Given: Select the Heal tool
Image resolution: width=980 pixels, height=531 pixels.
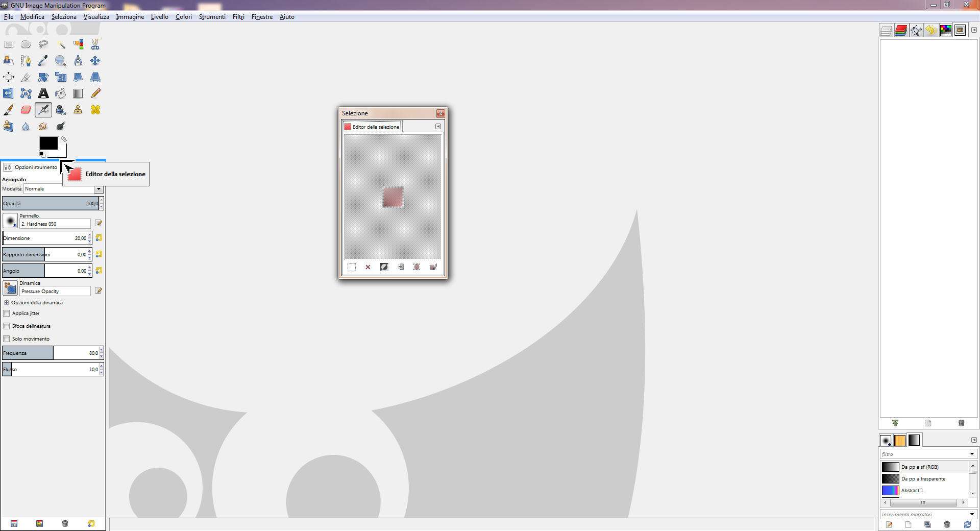Looking at the screenshot, I should pyautogui.click(x=95, y=110).
